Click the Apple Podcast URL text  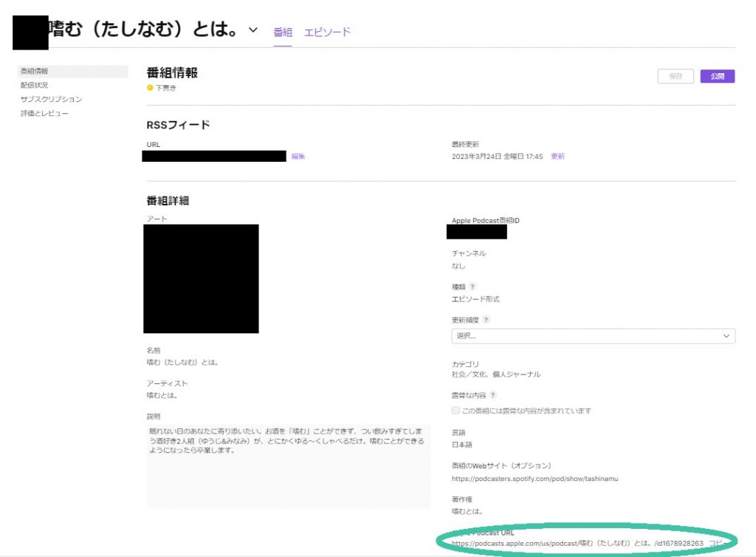tap(577, 544)
